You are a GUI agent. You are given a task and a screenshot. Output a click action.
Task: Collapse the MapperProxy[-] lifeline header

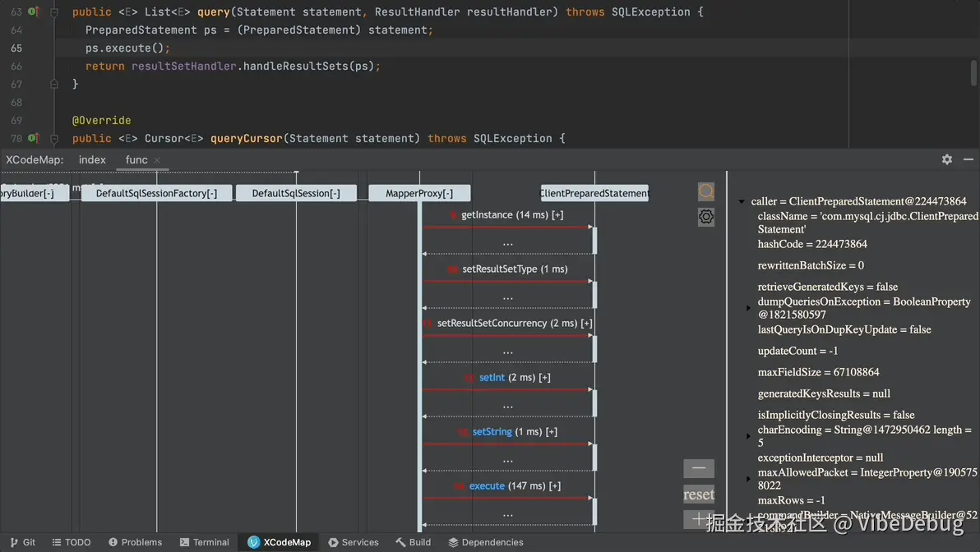pos(419,194)
